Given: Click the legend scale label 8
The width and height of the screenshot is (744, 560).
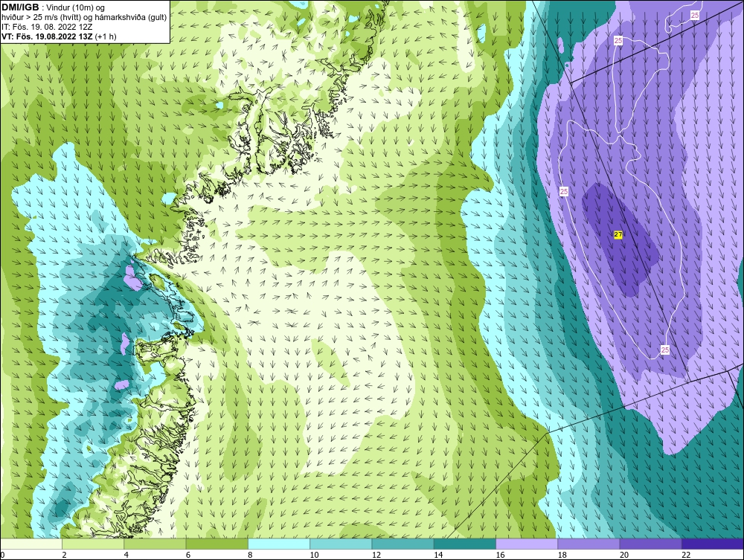Looking at the screenshot, I should (x=250, y=555).
